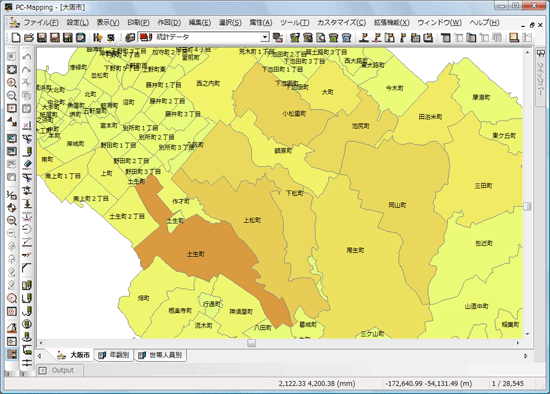Open the 編集(E) menu
This screenshot has width=550, height=394.
coord(200,23)
